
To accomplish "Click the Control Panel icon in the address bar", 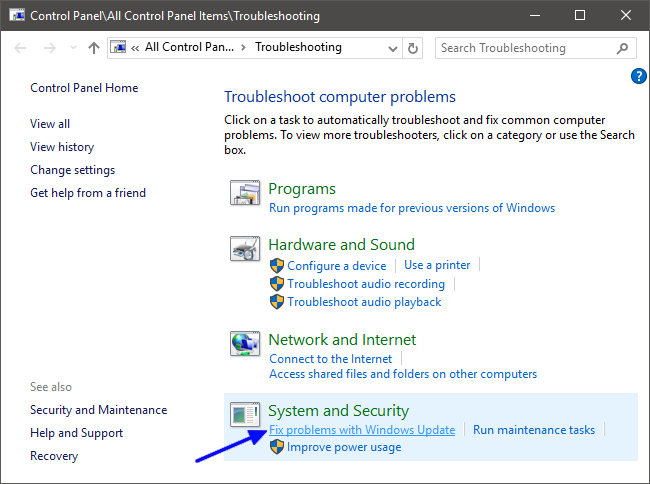I will point(119,47).
